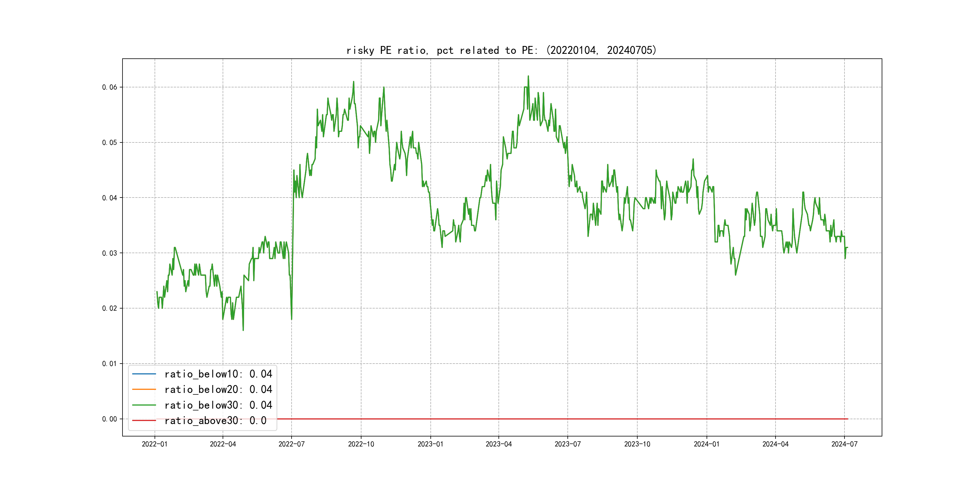
Task: Click the 2022-10 x-axis tick label
Action: click(361, 444)
